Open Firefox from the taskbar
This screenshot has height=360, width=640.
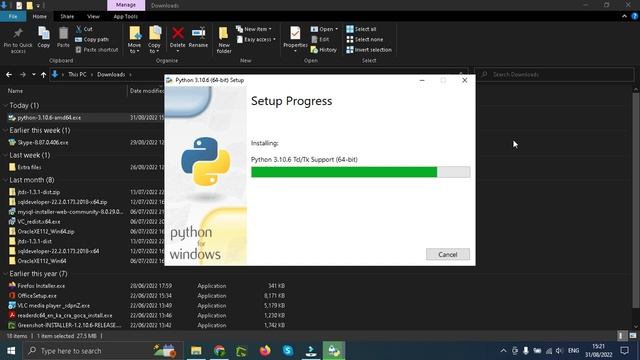click(x=265, y=351)
